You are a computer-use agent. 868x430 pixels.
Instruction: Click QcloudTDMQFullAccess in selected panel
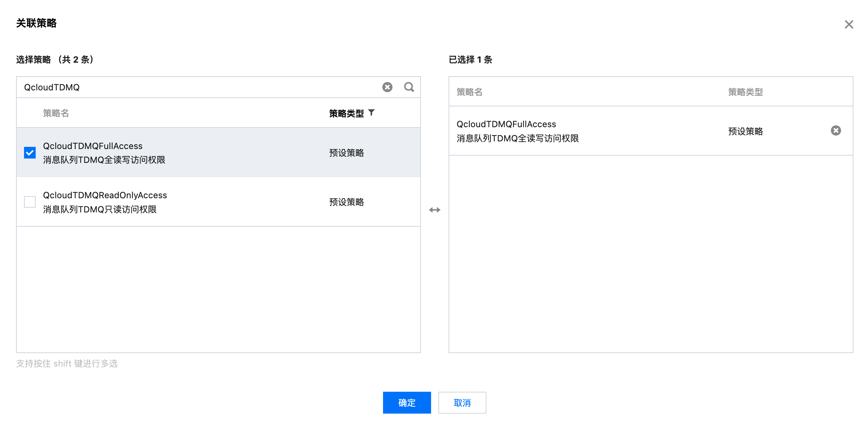pos(506,124)
